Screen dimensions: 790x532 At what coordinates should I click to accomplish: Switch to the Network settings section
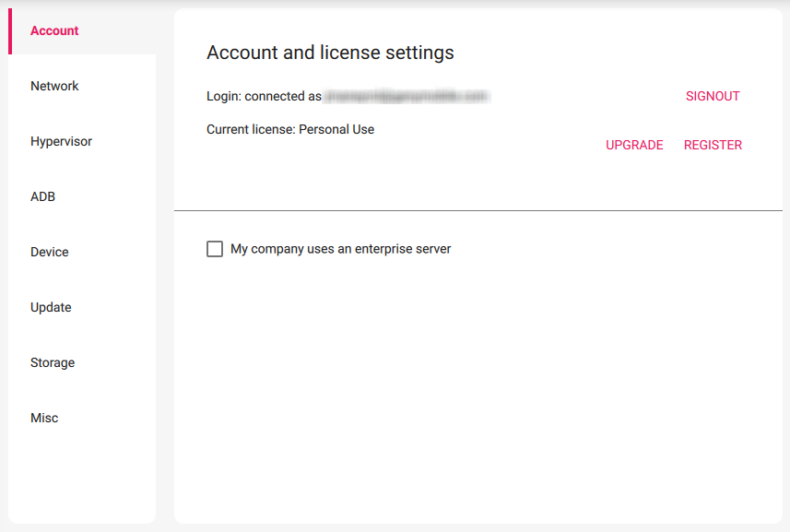(x=54, y=86)
